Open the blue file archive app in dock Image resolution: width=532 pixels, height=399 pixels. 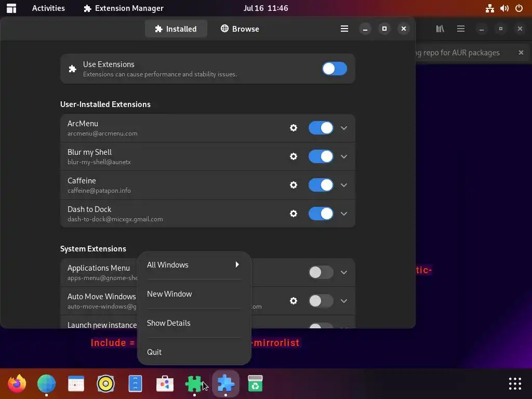click(135, 384)
